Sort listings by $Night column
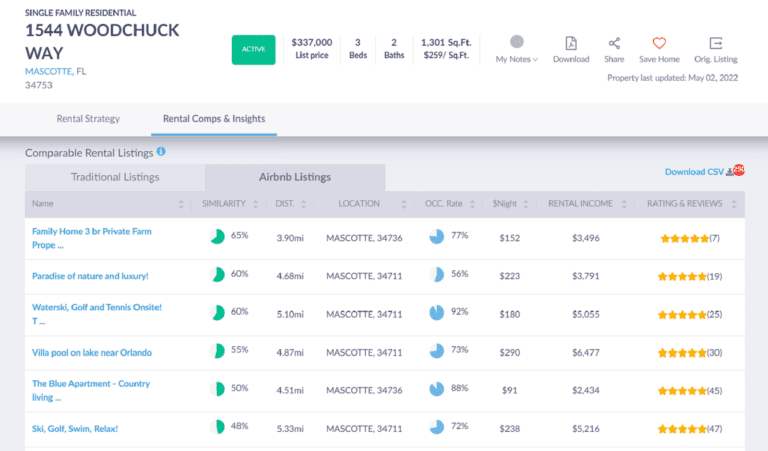The width and height of the screenshot is (768, 451). 509,204
